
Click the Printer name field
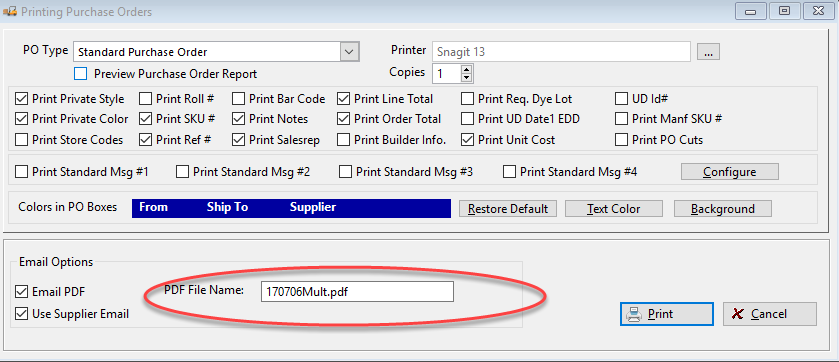tap(561, 52)
